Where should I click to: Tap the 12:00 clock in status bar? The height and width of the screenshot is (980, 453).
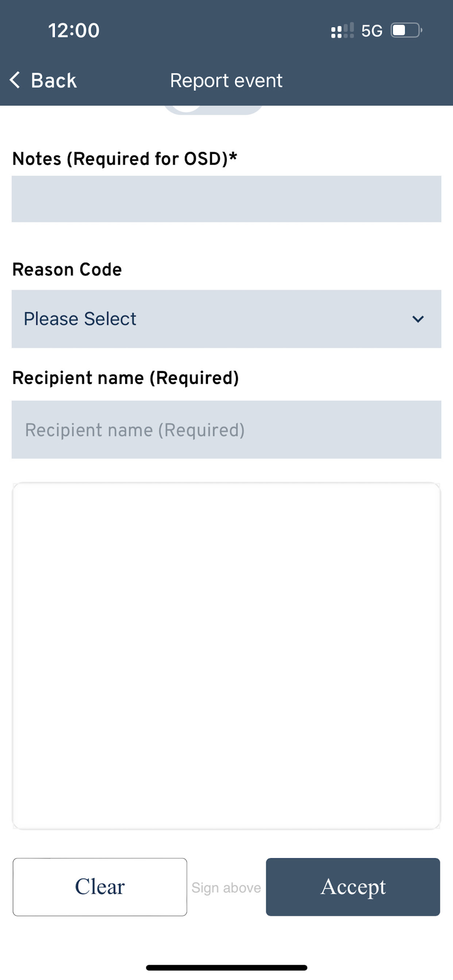(x=74, y=30)
